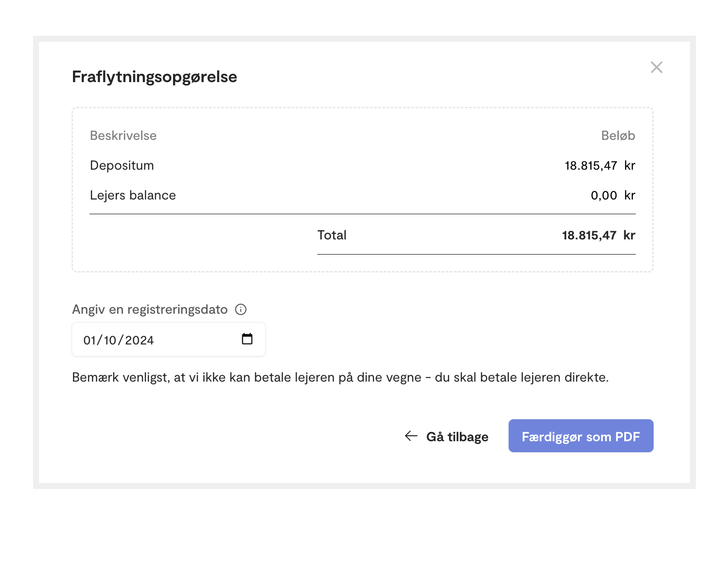Click the left arrow icon before Gå tilbage
This screenshot has width=728, height=566.
pos(411,436)
